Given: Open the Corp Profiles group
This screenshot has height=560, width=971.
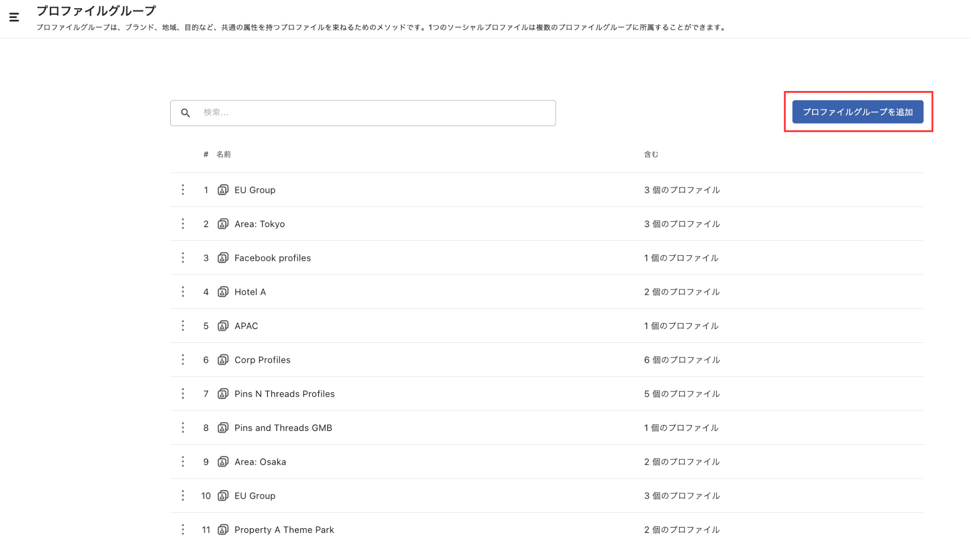Looking at the screenshot, I should [x=262, y=360].
